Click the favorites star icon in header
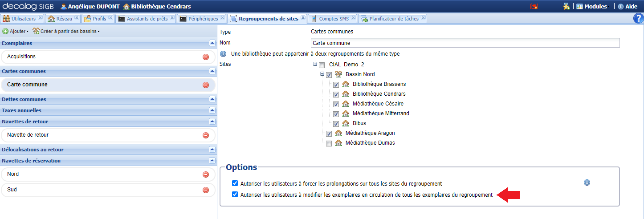This screenshot has width=644, height=219. click(x=566, y=6)
